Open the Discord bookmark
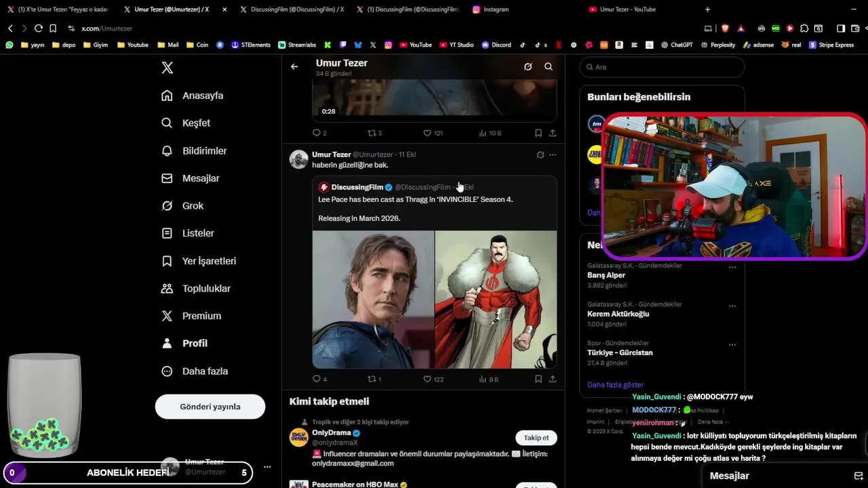Screen dimensions: 868x488 coord(496,45)
